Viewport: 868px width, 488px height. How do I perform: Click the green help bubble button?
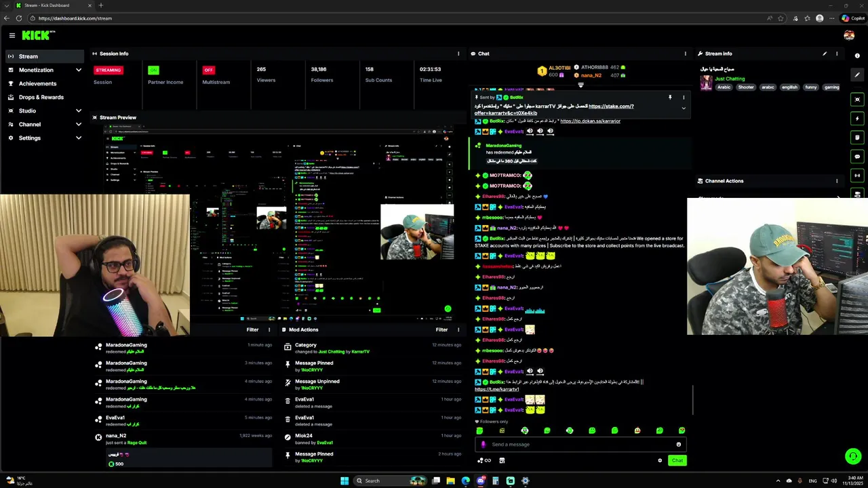pos(853,456)
